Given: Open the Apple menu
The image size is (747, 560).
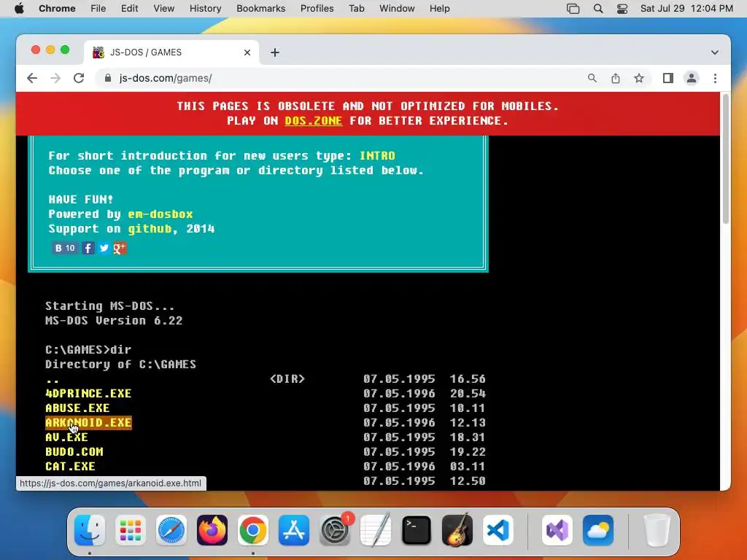Looking at the screenshot, I should pos(19,9).
